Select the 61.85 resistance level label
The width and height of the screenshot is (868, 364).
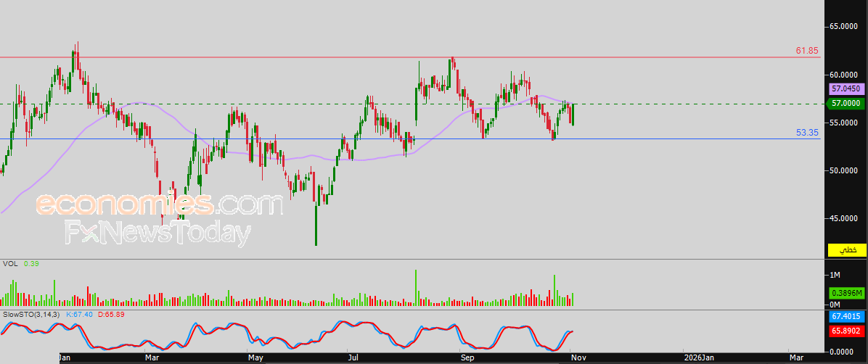807,51
